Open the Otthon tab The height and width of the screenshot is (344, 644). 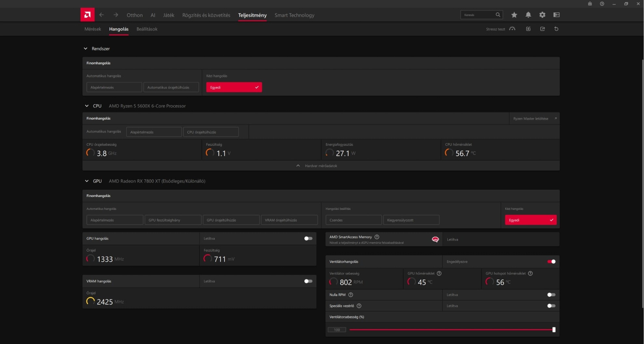pos(135,15)
